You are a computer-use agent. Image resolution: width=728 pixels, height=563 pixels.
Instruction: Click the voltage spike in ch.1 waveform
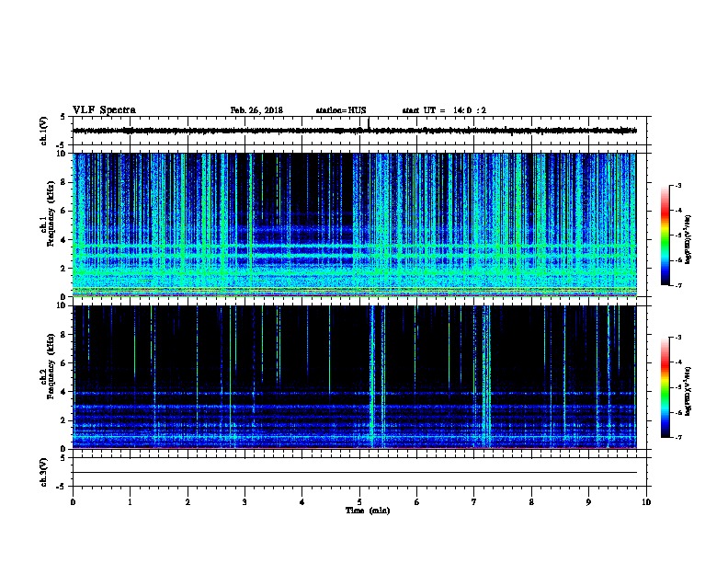369,123
